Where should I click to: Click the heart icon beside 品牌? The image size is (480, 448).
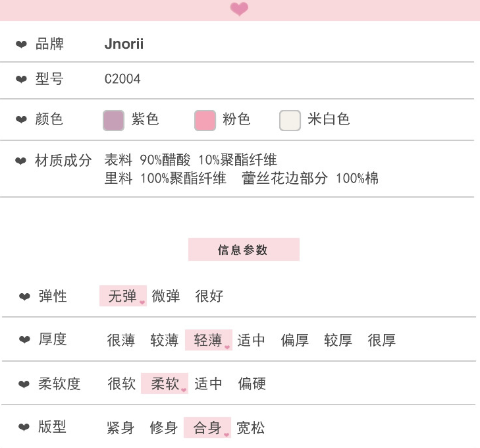coord(22,45)
